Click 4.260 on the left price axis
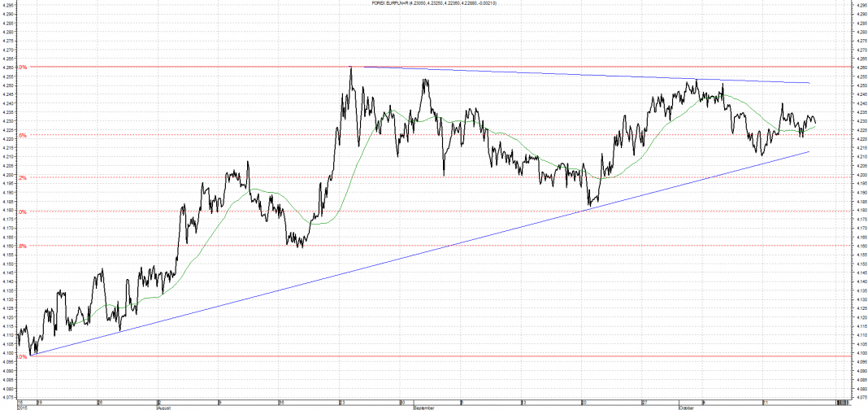This screenshot has height=410, width=868. (7, 68)
